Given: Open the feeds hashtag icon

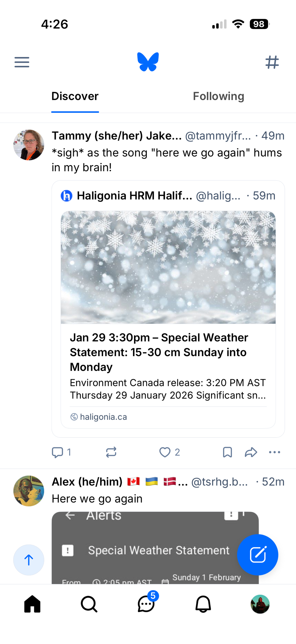Looking at the screenshot, I should [x=272, y=62].
